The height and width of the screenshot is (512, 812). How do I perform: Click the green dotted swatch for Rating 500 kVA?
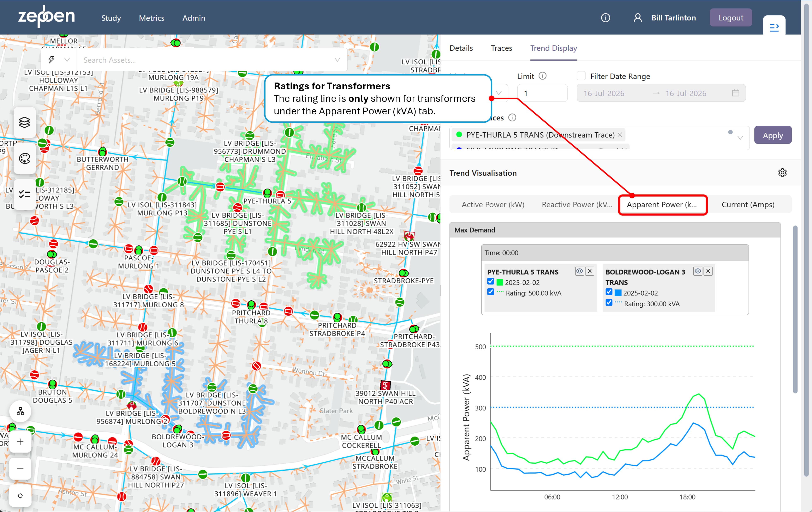[500, 292]
